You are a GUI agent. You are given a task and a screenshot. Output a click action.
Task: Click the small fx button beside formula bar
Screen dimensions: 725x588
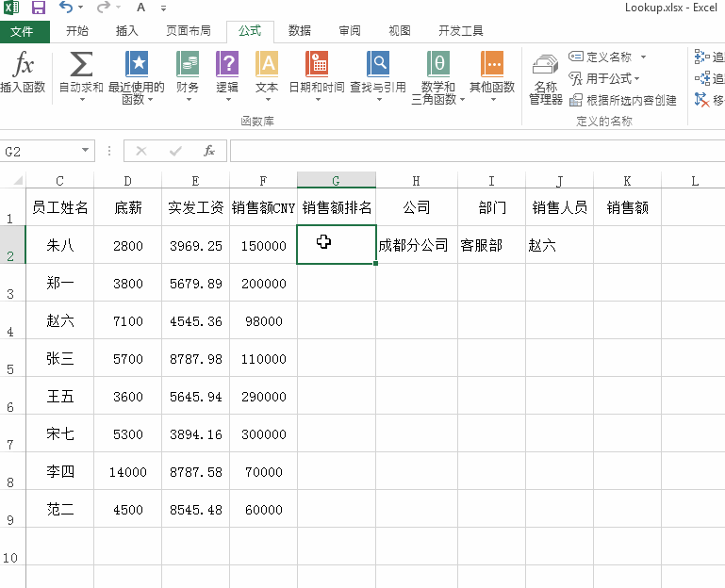(x=209, y=151)
